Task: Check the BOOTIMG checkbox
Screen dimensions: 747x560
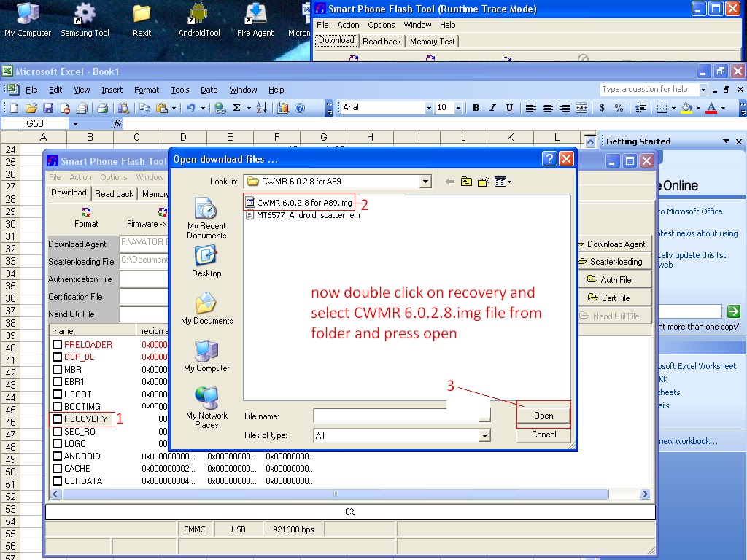Action: pyautogui.click(x=57, y=406)
